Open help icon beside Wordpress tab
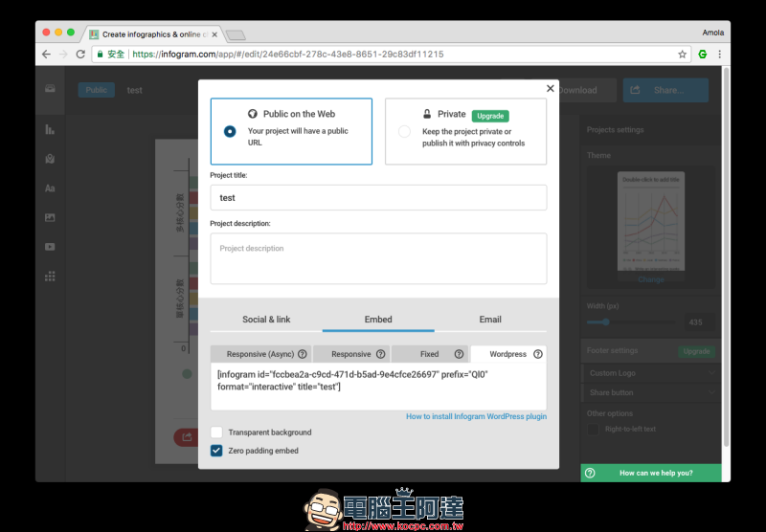The image size is (766, 532). (x=538, y=354)
